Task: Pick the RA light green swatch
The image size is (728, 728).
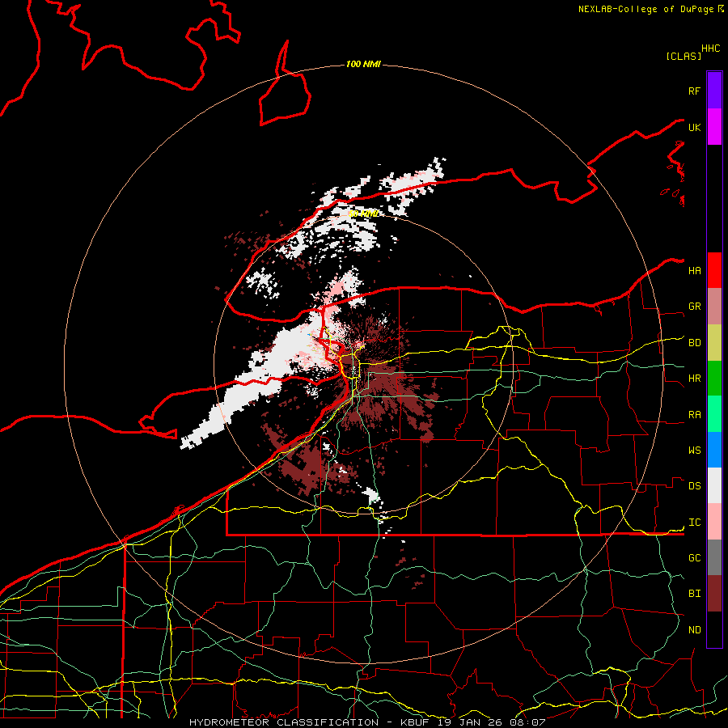Action: point(714,414)
